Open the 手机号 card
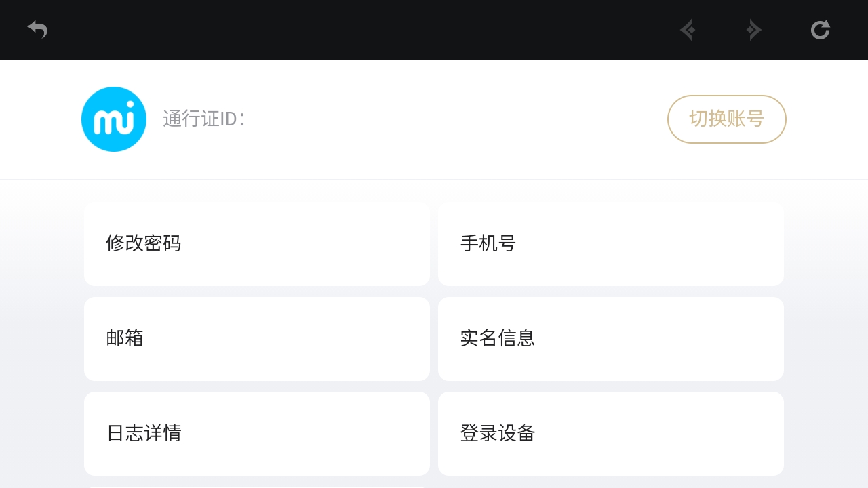The image size is (868, 488). point(610,244)
